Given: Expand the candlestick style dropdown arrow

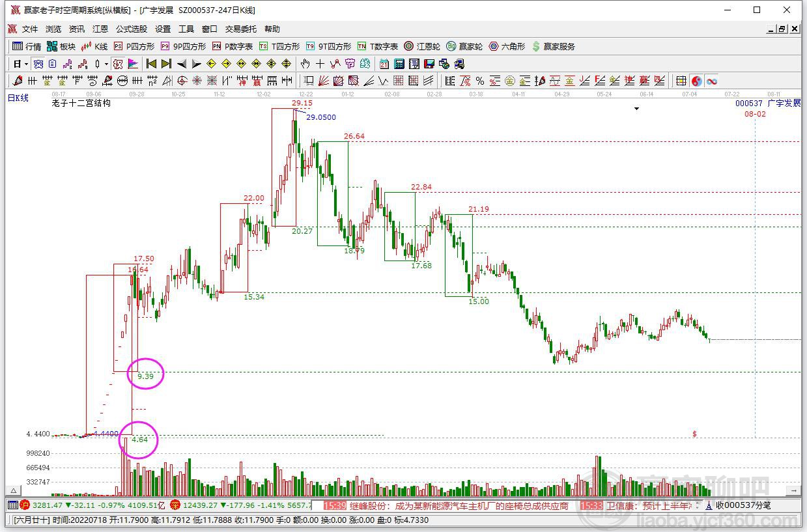Looking at the screenshot, I should (106, 64).
